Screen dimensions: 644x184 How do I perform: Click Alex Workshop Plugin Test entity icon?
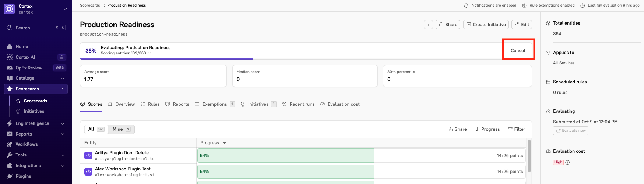(88, 172)
